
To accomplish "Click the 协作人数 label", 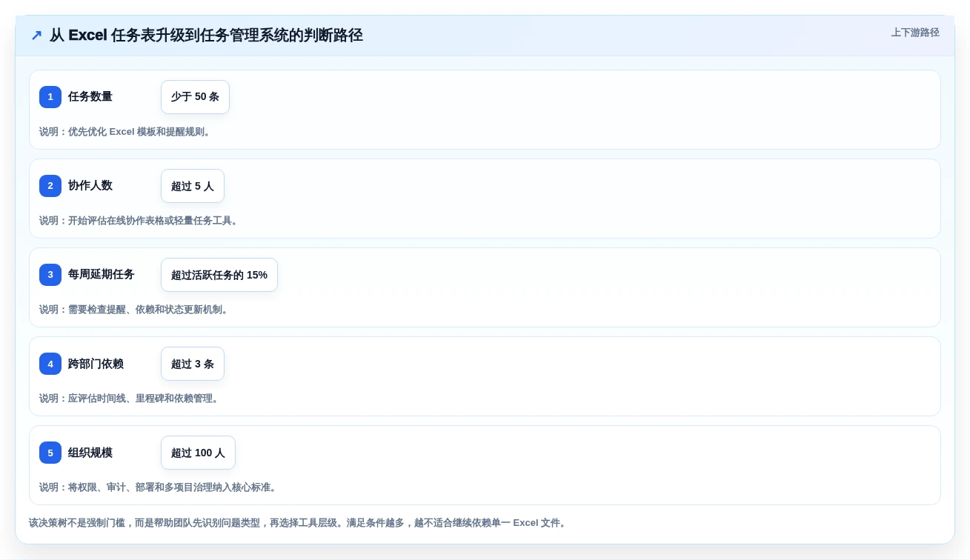I will click(90, 186).
